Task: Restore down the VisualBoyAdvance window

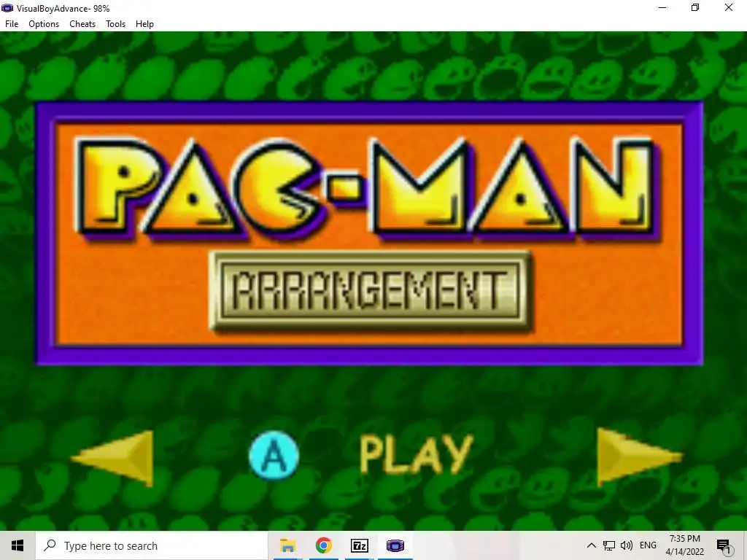Action: [x=695, y=7]
